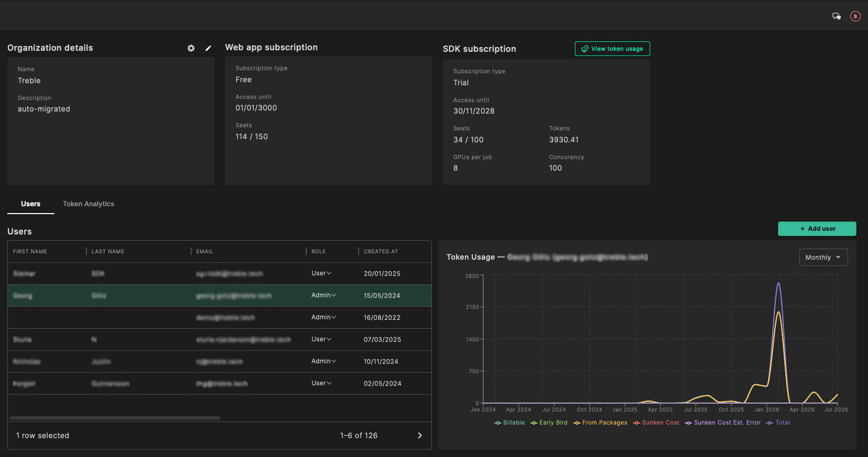The image size is (868, 457).
Task: Click the created date 15/05/2024
Action: 382,296
